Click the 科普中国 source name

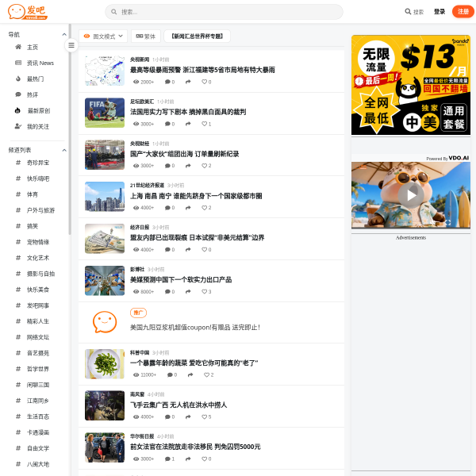(x=140, y=353)
